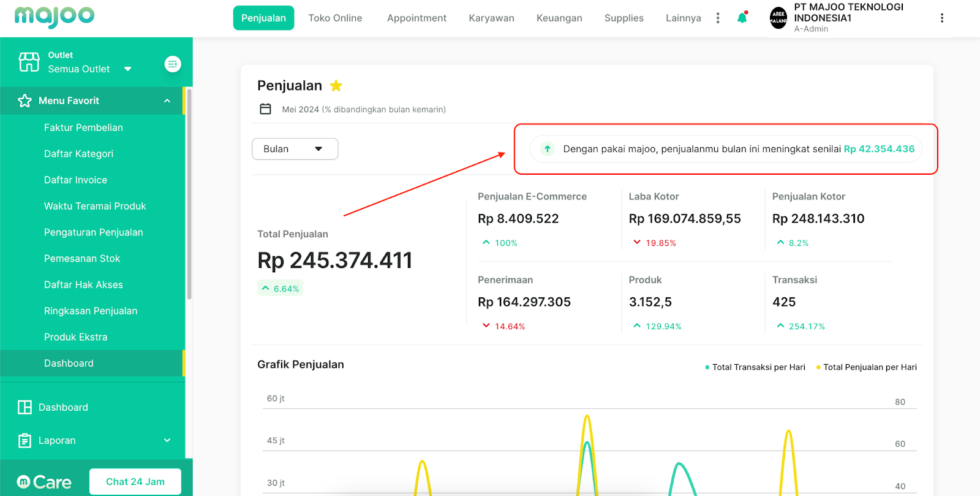Open the Bulan period dropdown
Image resolution: width=980 pixels, height=496 pixels.
pyautogui.click(x=295, y=149)
